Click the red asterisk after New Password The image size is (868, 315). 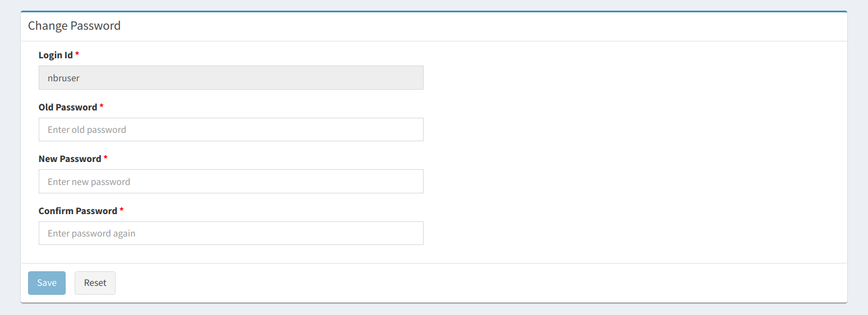[105, 158]
